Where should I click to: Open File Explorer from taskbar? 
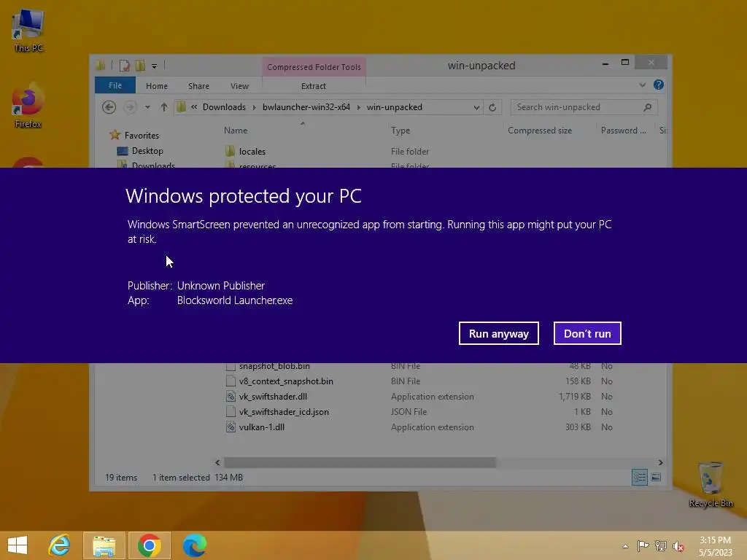click(104, 545)
